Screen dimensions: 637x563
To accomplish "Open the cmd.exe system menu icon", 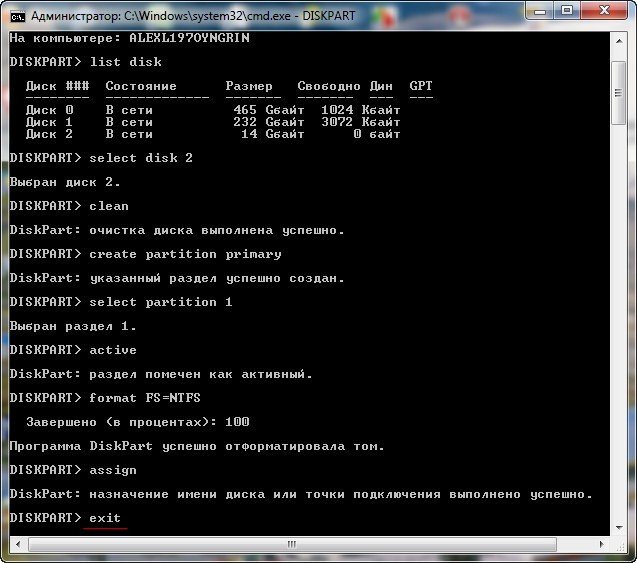I will tap(17, 16).
